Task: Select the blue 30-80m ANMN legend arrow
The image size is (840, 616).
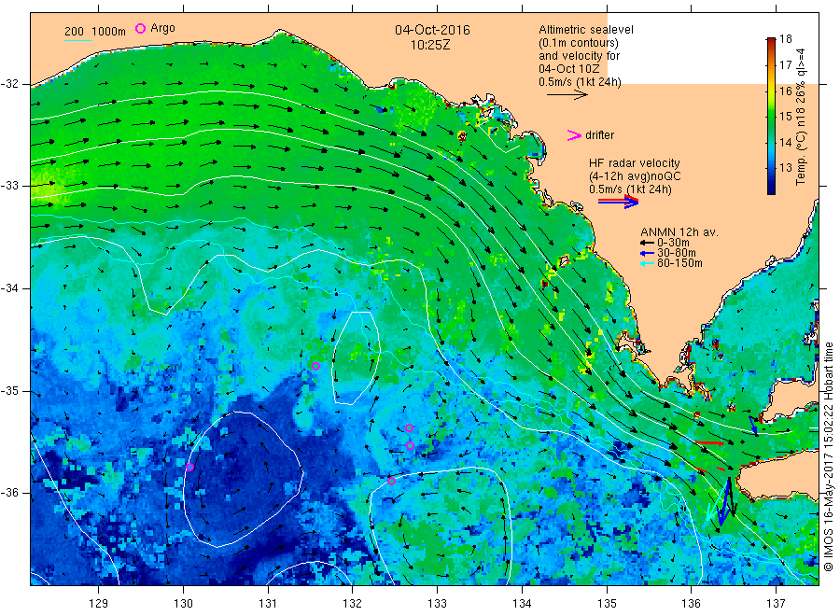Action: 647,253
